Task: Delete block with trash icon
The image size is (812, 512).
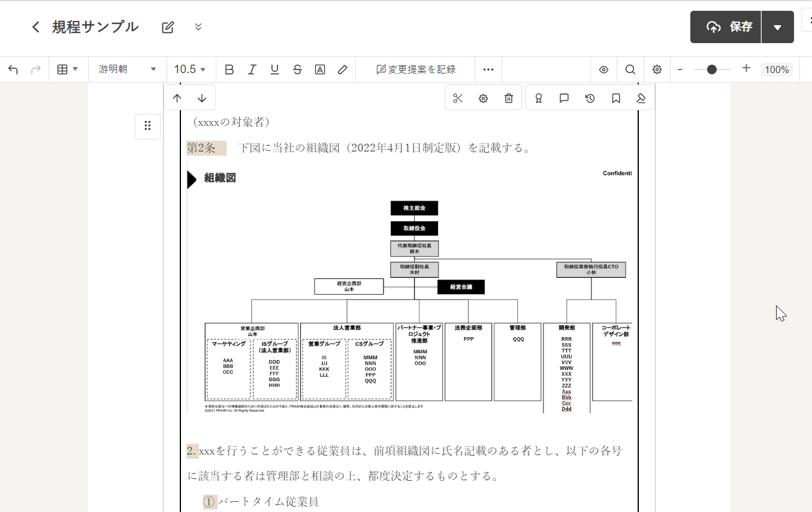Action: pyautogui.click(x=508, y=99)
